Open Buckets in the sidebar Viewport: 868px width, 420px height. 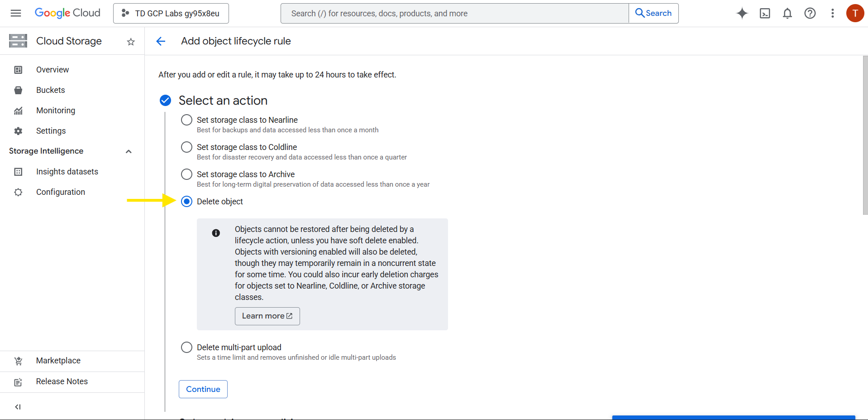click(50, 90)
